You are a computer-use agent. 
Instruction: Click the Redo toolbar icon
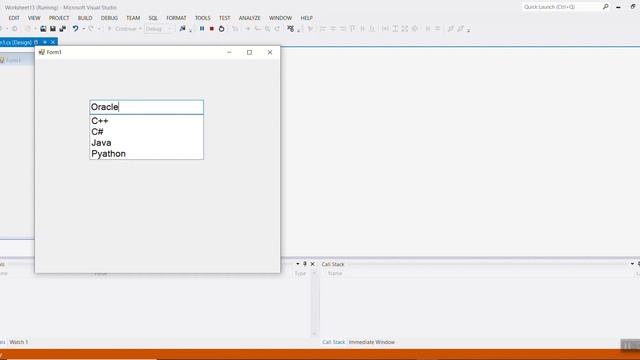(x=91, y=29)
